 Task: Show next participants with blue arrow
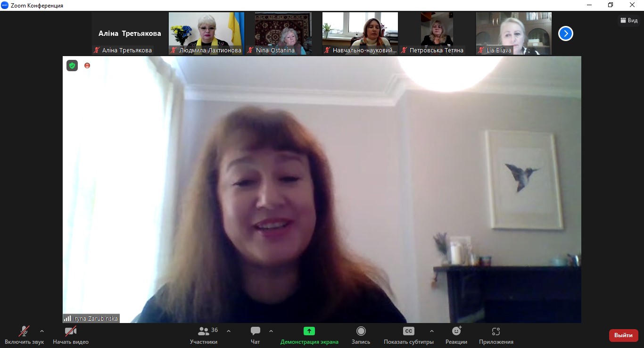click(565, 33)
